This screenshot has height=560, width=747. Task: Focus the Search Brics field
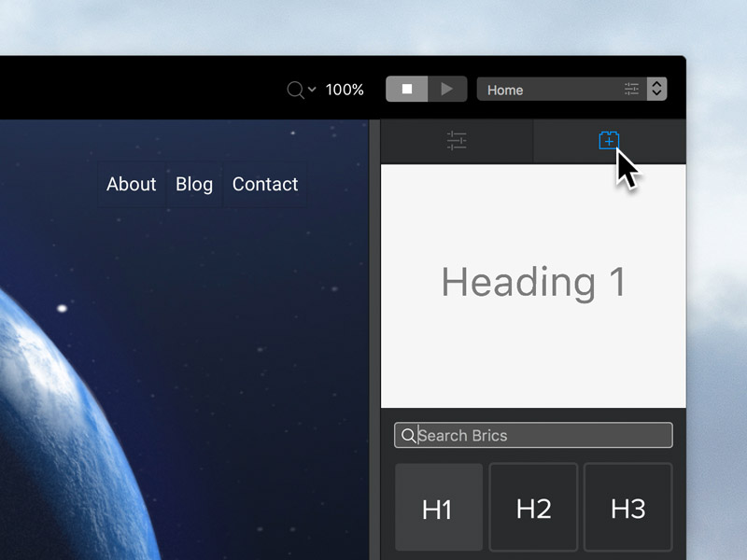click(533, 435)
